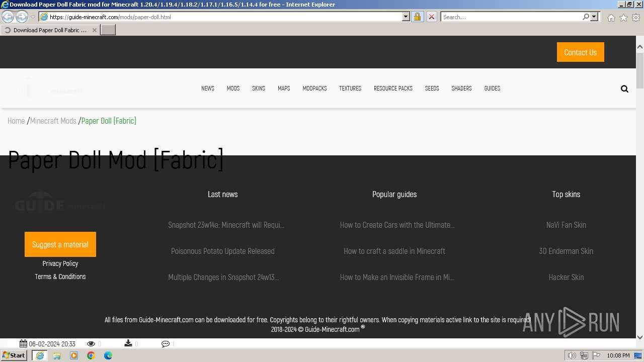Click the volume speaker tray icon

572,355
